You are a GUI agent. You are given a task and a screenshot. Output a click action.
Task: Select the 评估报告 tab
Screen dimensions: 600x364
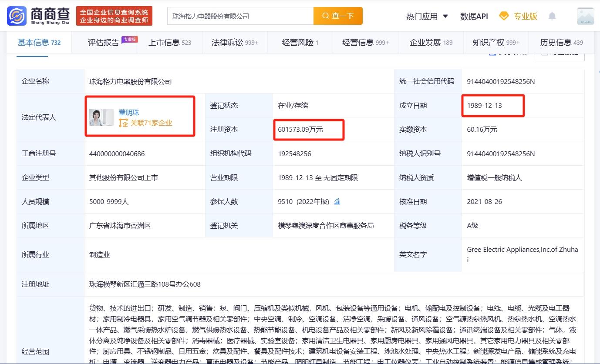pyautogui.click(x=104, y=42)
